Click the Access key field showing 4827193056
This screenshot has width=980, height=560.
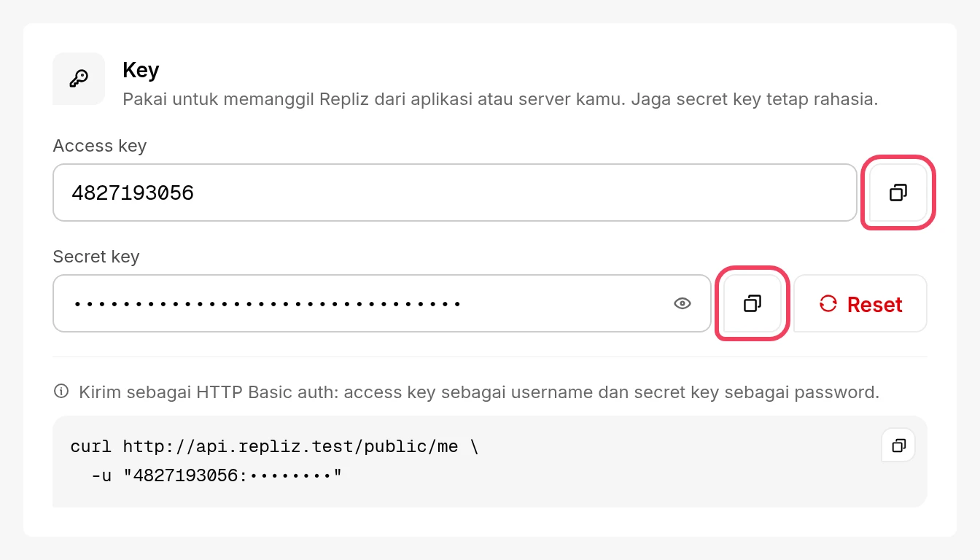point(455,192)
